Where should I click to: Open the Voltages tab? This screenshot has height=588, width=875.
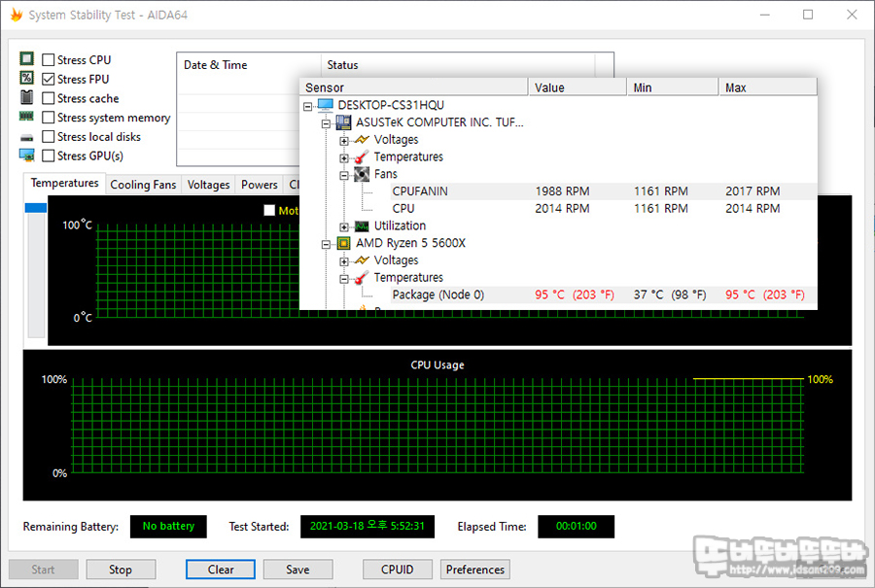click(208, 185)
